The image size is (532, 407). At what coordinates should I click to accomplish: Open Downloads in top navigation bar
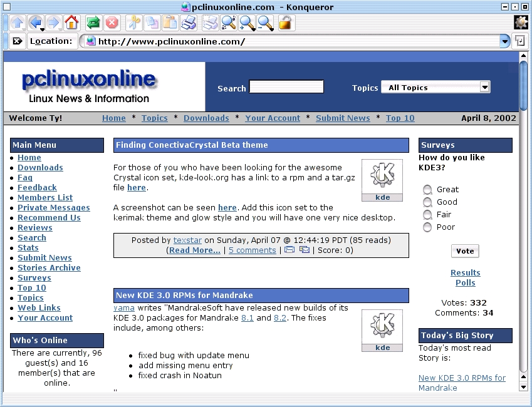(206, 118)
